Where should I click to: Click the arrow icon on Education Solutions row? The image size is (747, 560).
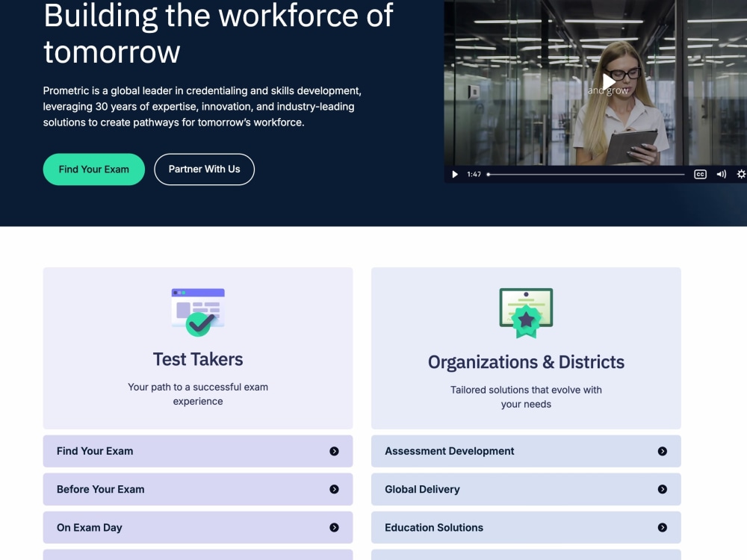662,528
